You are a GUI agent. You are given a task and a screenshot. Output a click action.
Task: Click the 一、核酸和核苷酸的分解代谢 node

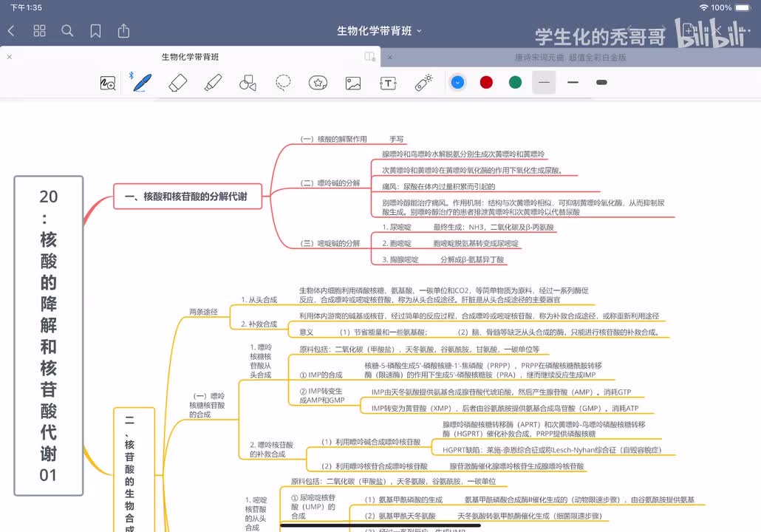click(x=188, y=196)
